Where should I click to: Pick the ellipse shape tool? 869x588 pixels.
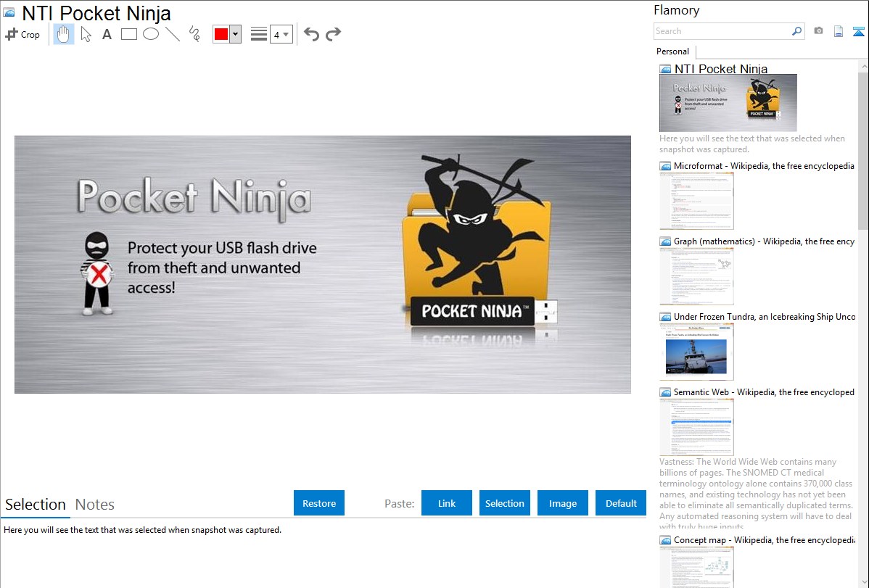coord(151,34)
